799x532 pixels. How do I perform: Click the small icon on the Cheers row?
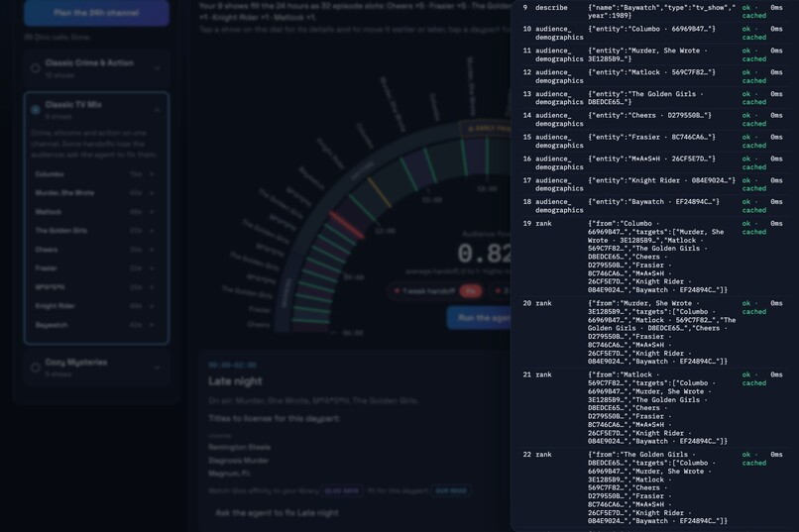click(152, 250)
